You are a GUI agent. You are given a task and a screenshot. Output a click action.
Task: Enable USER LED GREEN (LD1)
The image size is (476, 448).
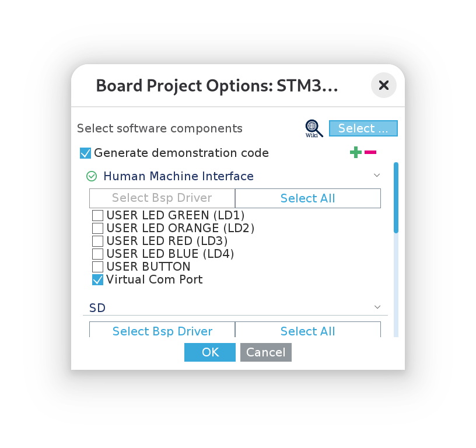98,215
